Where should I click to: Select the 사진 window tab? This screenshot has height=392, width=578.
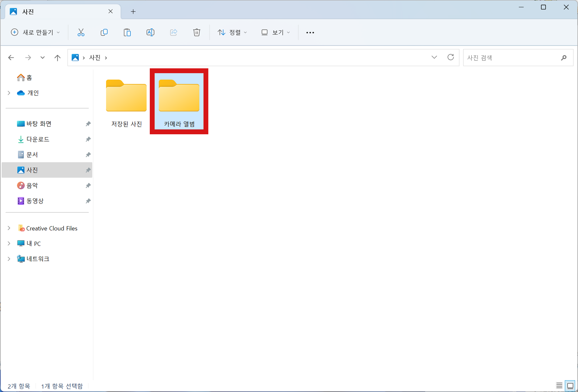pos(63,12)
